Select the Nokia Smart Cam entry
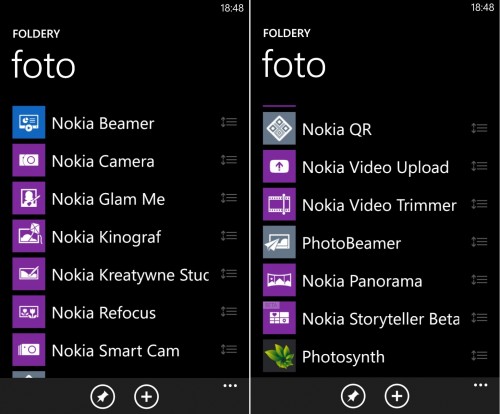Image resolution: width=500 pixels, height=414 pixels. [125, 350]
